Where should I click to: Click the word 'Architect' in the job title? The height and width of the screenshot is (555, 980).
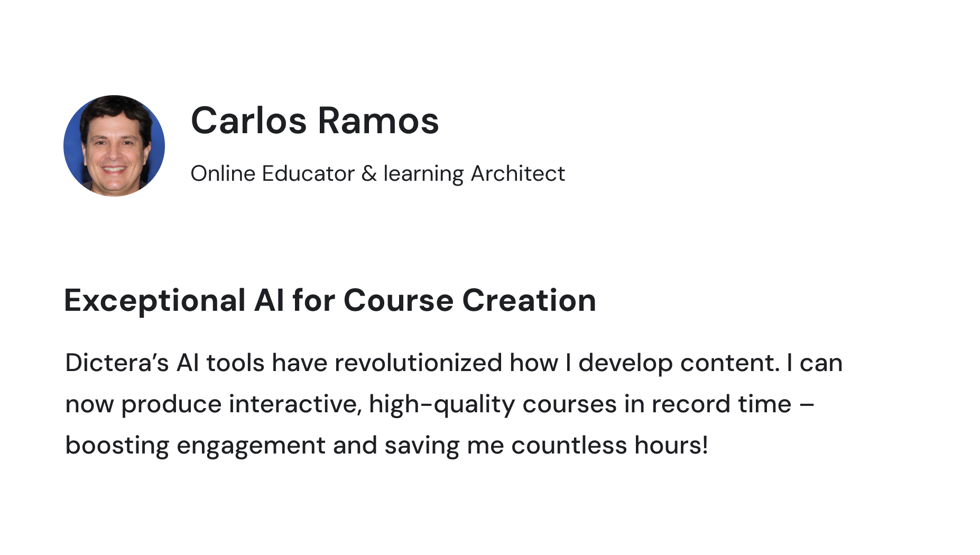[x=517, y=174]
